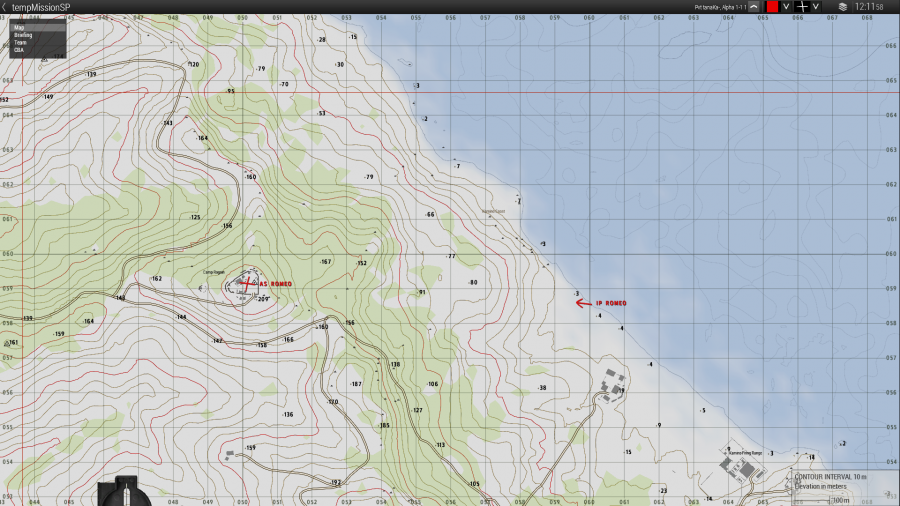900x506 pixels.
Task: Click the crosshair marker shape icon
Action: [802, 6]
